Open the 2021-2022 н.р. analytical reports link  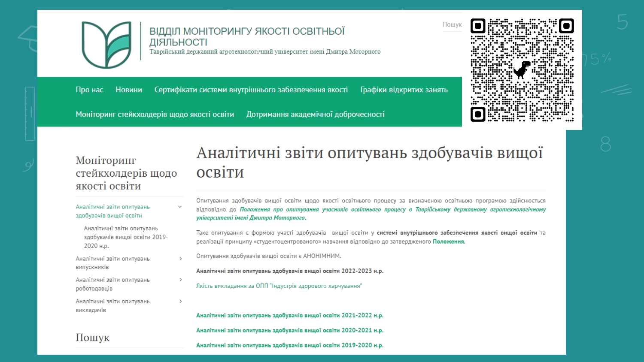click(290, 315)
